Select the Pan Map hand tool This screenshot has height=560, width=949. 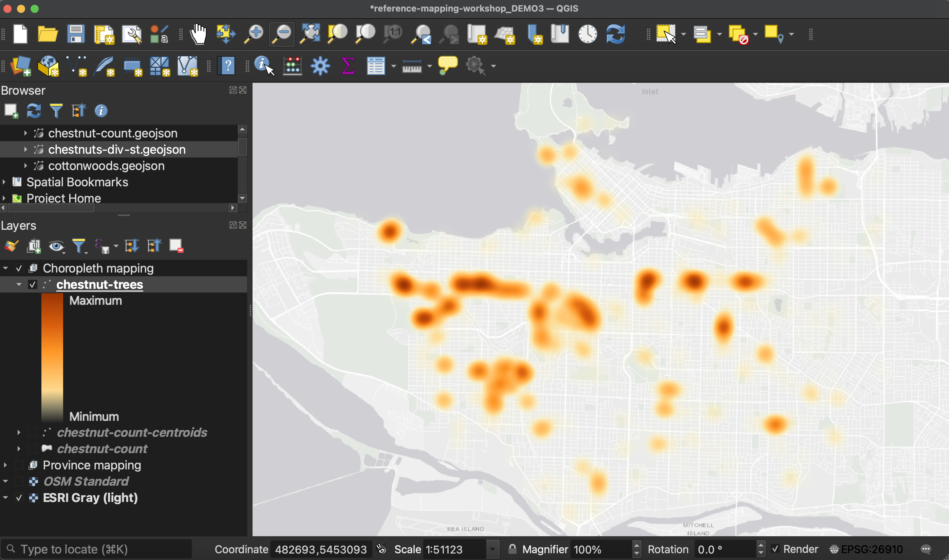tap(198, 34)
